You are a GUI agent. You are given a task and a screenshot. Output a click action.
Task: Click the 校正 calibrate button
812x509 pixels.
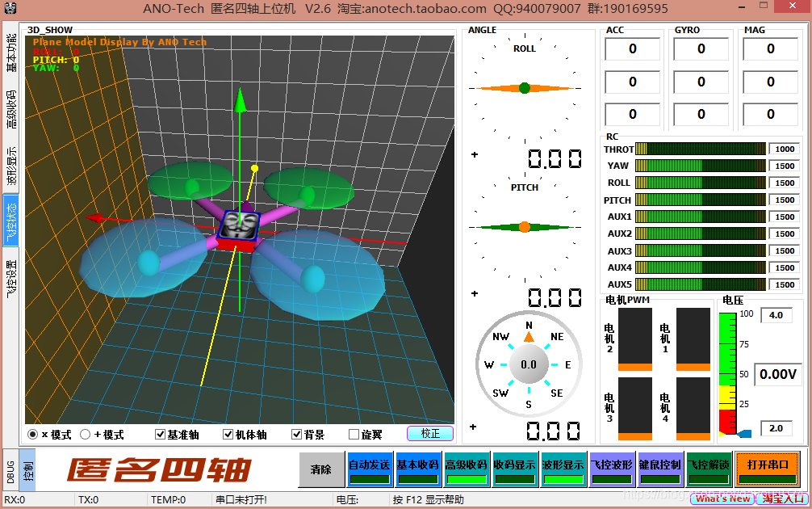(430, 433)
